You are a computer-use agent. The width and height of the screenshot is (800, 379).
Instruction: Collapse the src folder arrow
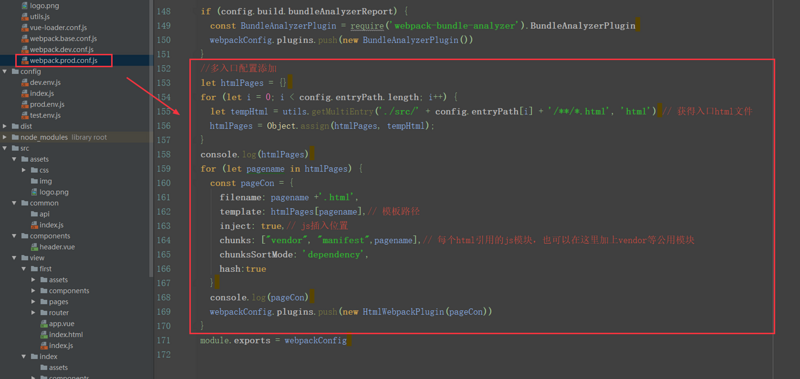5,148
